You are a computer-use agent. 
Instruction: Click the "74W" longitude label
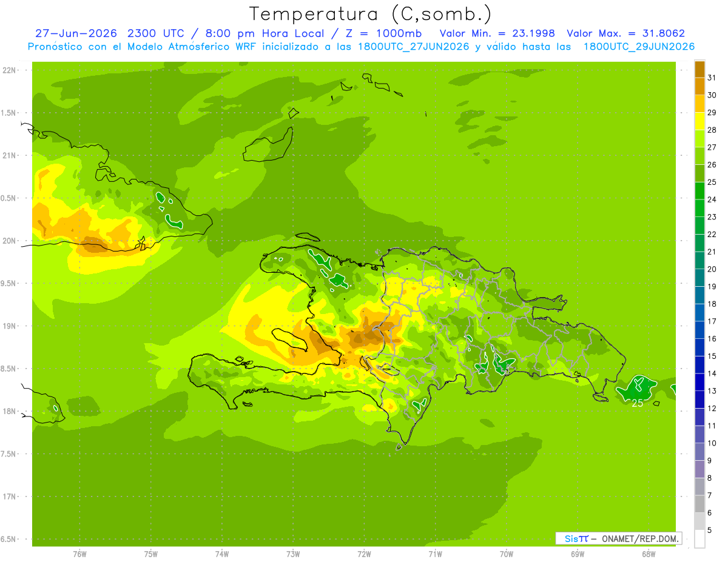222,554
